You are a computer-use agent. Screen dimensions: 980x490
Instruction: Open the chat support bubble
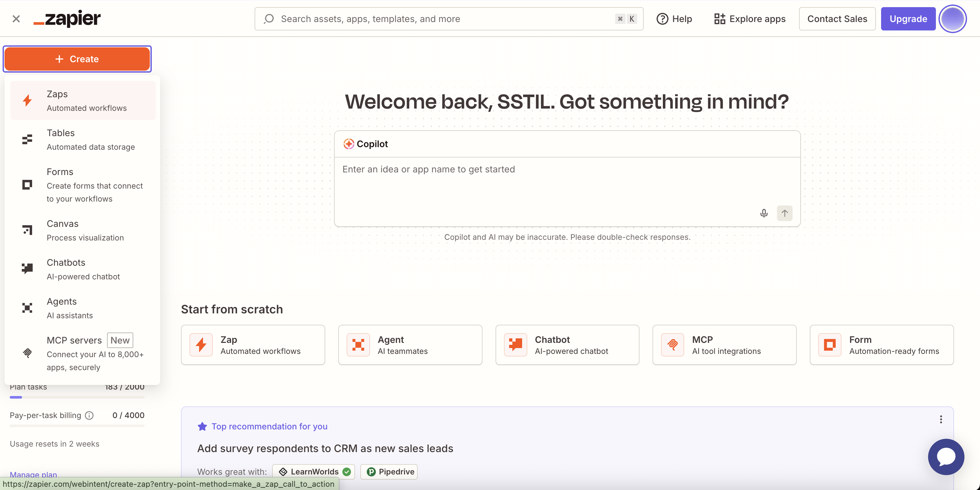[946, 457]
